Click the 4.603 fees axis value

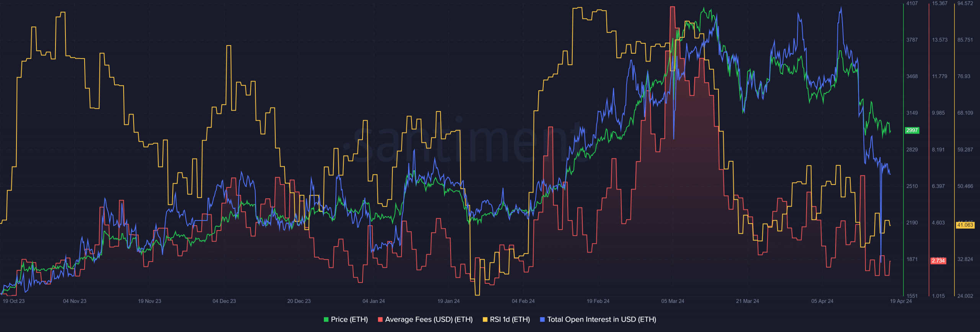pos(938,223)
